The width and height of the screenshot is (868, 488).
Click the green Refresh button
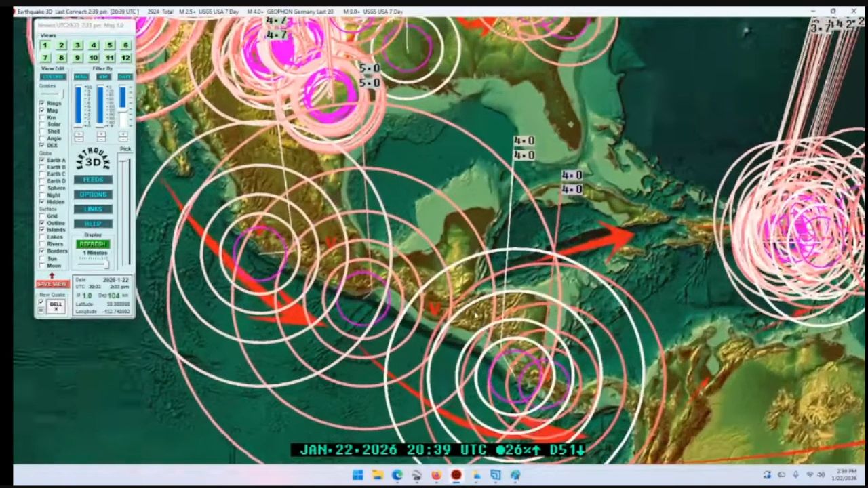tap(93, 244)
